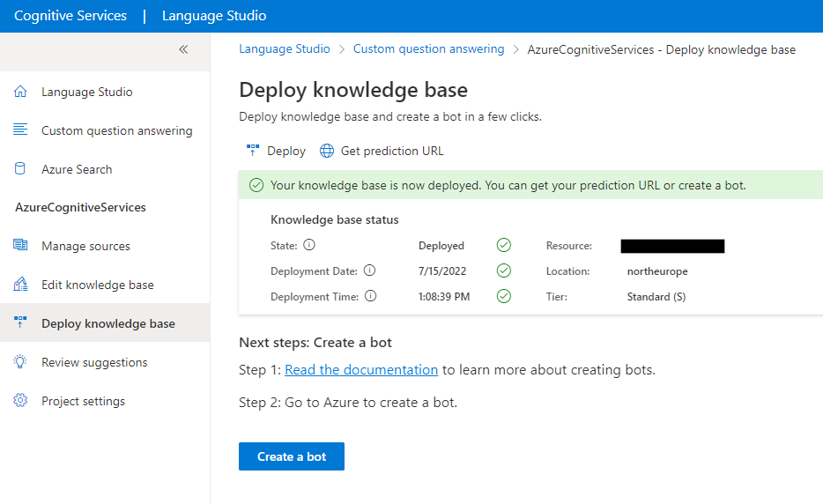Click the Deployed state value
The image size is (823, 504).
441,246
